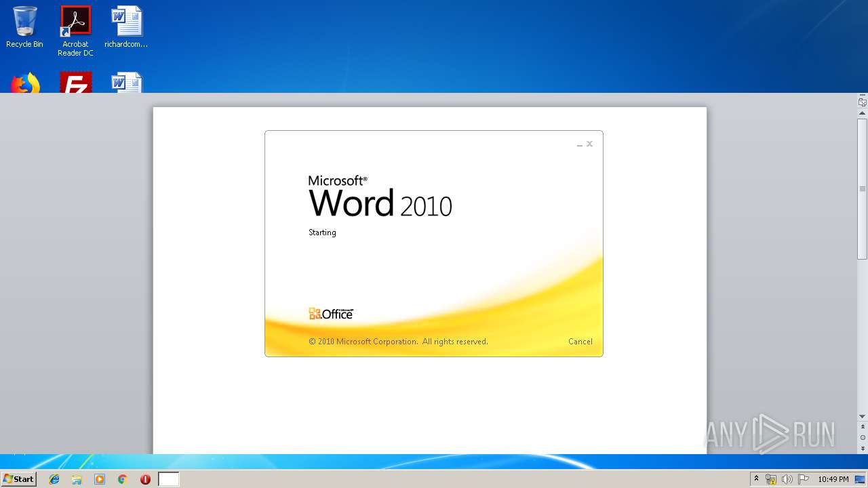Viewport: 868px width, 488px height.
Task: Open the Windows Start menu
Action: [19, 479]
